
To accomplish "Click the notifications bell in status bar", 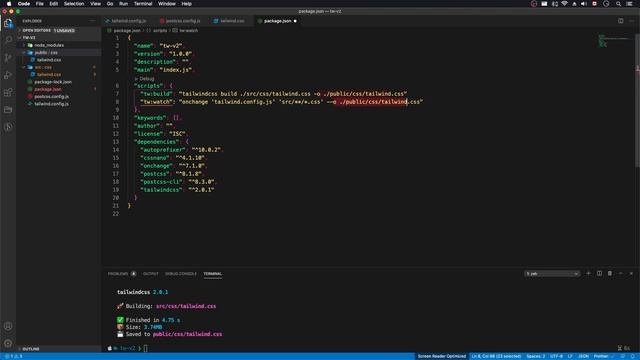I will 633,356.
